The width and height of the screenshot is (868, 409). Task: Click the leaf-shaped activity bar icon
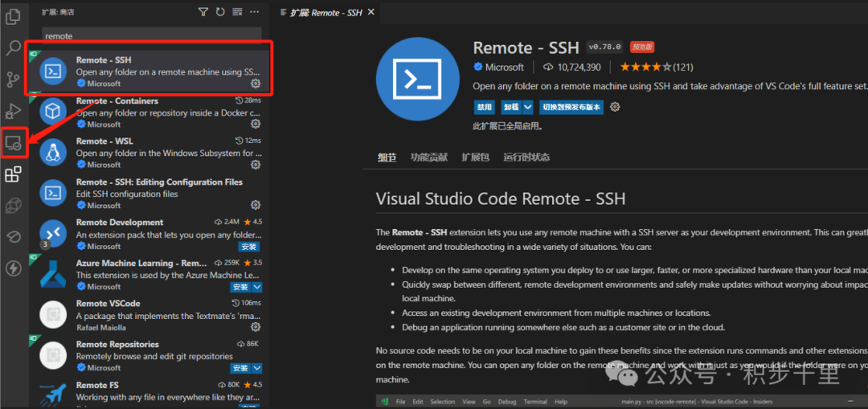(13, 237)
